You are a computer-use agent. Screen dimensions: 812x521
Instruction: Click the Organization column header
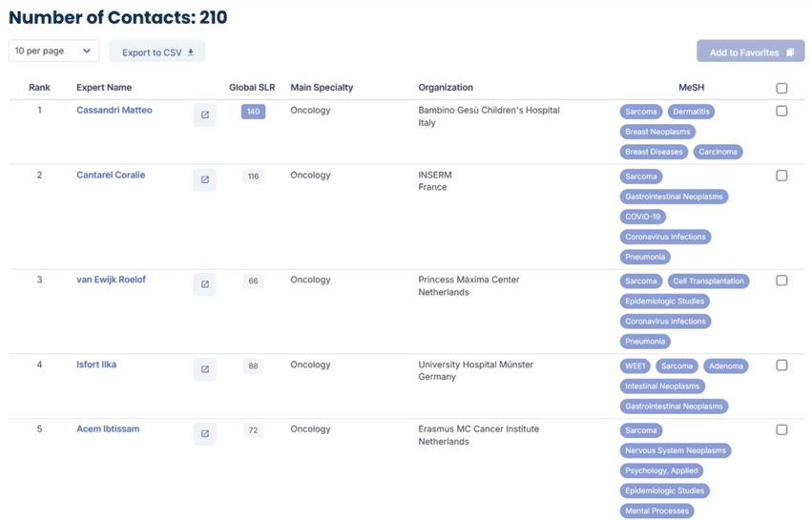(446, 88)
